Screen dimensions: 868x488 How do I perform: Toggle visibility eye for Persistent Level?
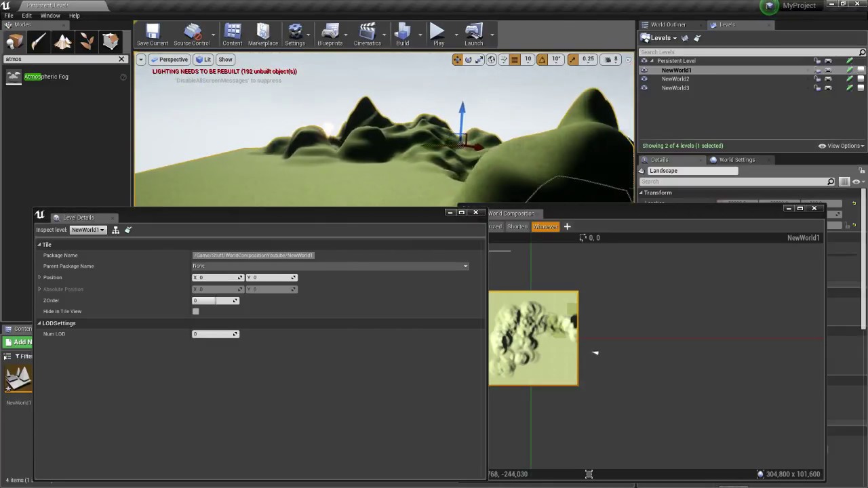(644, 61)
